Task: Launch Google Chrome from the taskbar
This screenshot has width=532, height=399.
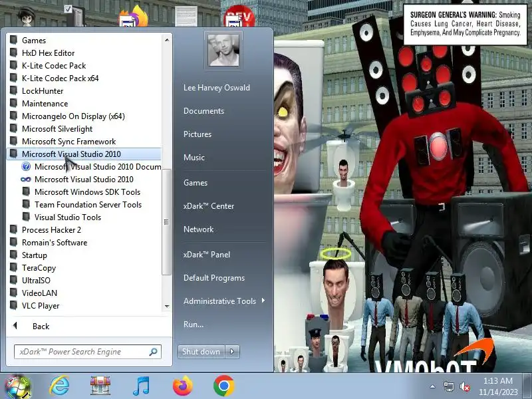Action: click(x=223, y=386)
